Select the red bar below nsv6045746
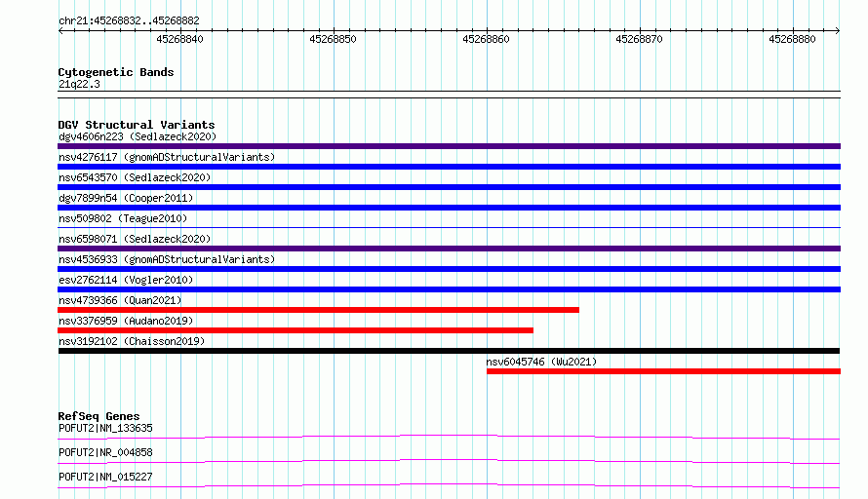 coord(664,371)
